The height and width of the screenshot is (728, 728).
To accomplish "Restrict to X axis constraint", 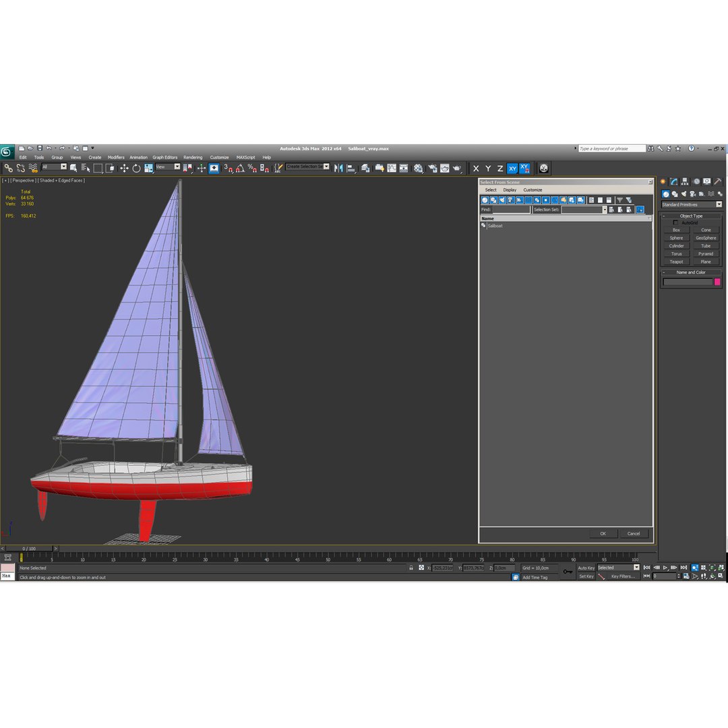I will pyautogui.click(x=476, y=169).
